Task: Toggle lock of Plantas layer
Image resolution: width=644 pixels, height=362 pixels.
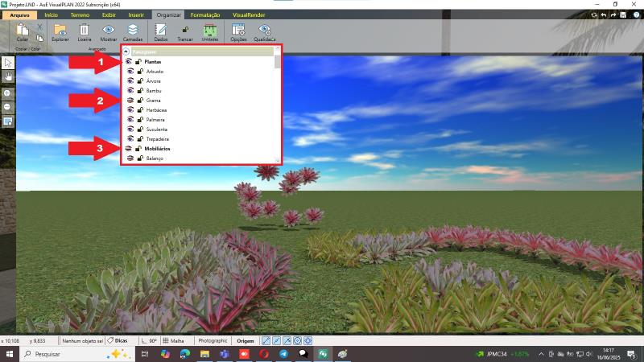Action: pyautogui.click(x=138, y=62)
